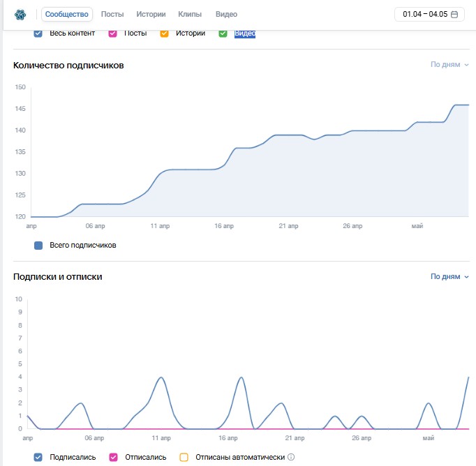
Task: Open the calendar icon in date range
Action: pyautogui.click(x=454, y=14)
